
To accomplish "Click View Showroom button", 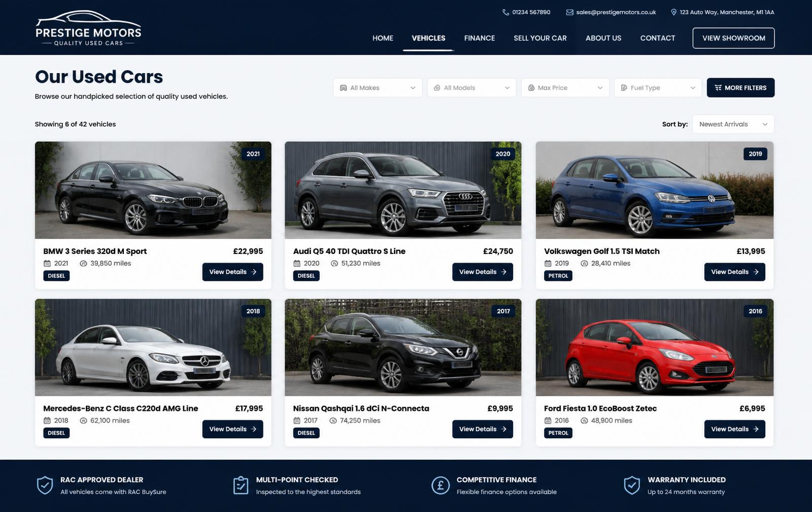I will [733, 38].
